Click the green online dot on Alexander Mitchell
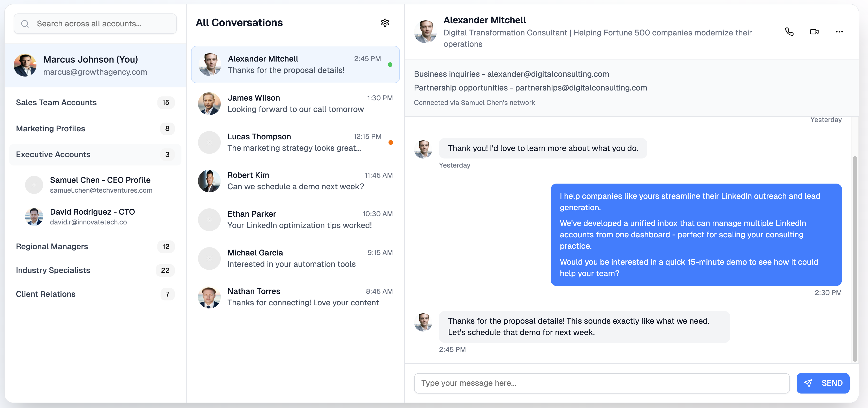 [390, 65]
